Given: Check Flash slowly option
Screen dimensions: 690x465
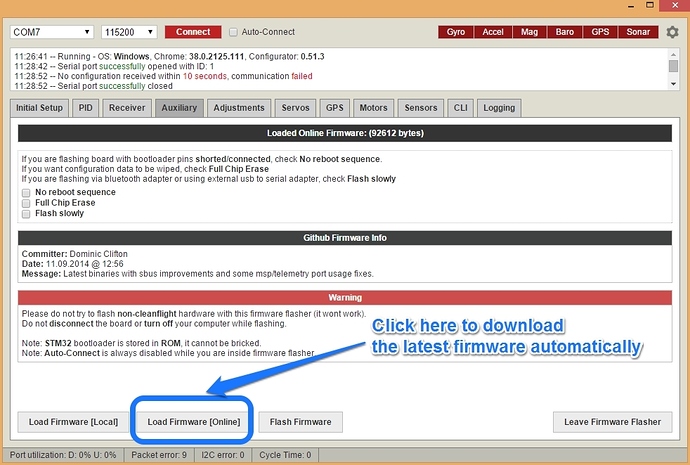Looking at the screenshot, I should (26, 214).
